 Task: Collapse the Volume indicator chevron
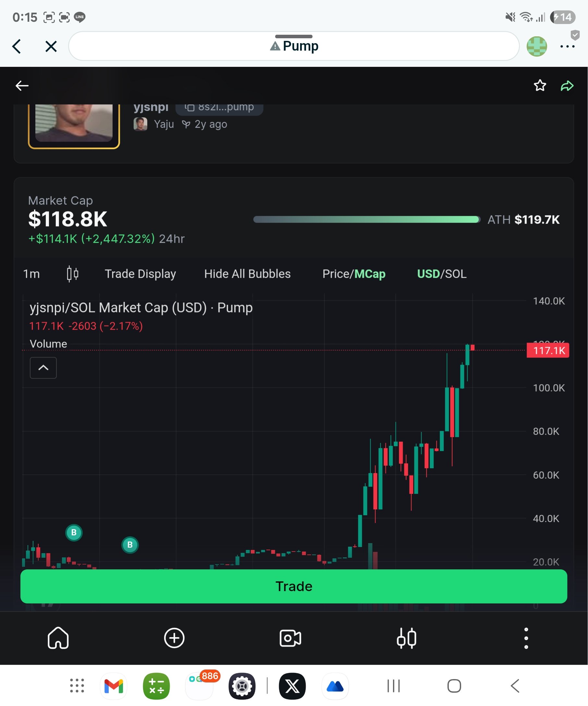pyautogui.click(x=43, y=368)
